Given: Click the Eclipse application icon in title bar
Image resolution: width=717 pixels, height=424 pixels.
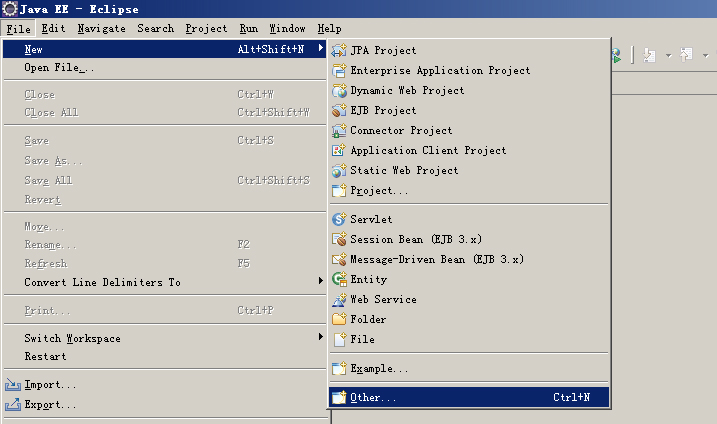Looking at the screenshot, I should tap(9, 9).
